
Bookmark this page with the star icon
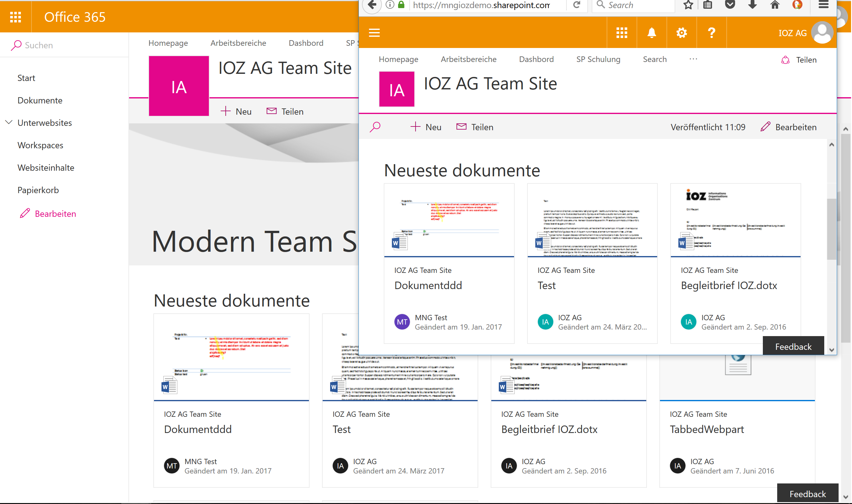[x=688, y=5]
